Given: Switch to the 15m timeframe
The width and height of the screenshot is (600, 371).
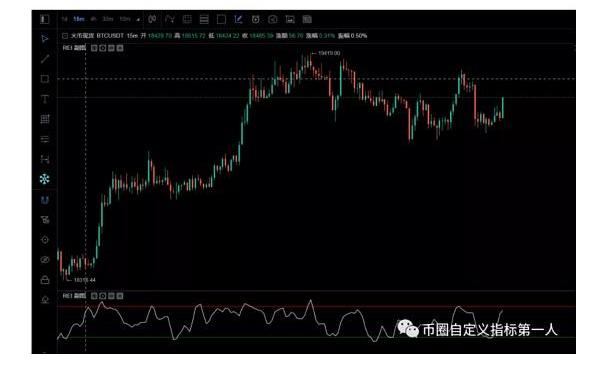Looking at the screenshot, I should tap(79, 19).
